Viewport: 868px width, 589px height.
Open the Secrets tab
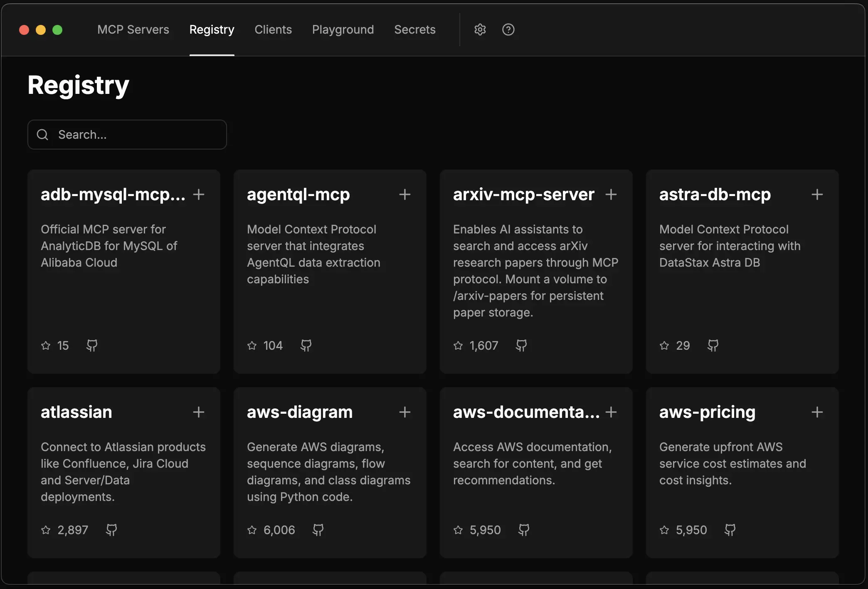[414, 29]
